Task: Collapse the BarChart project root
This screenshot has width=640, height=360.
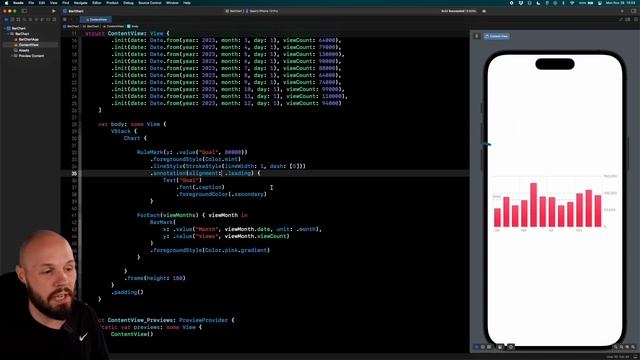Action: click(x=5, y=28)
